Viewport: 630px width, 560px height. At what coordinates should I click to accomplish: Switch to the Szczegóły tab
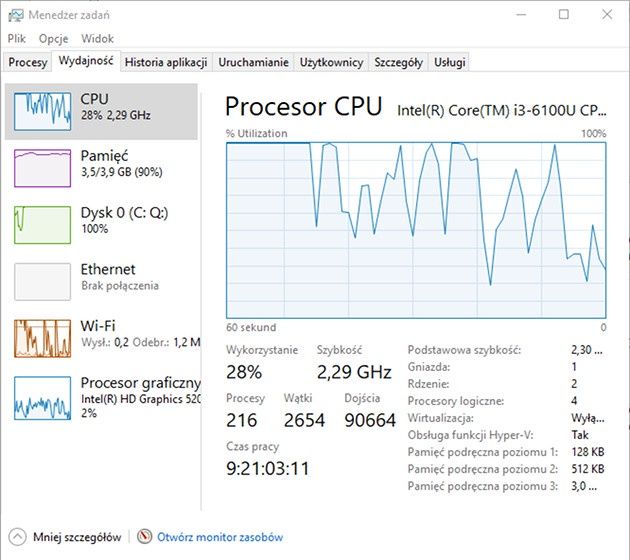[x=398, y=62]
